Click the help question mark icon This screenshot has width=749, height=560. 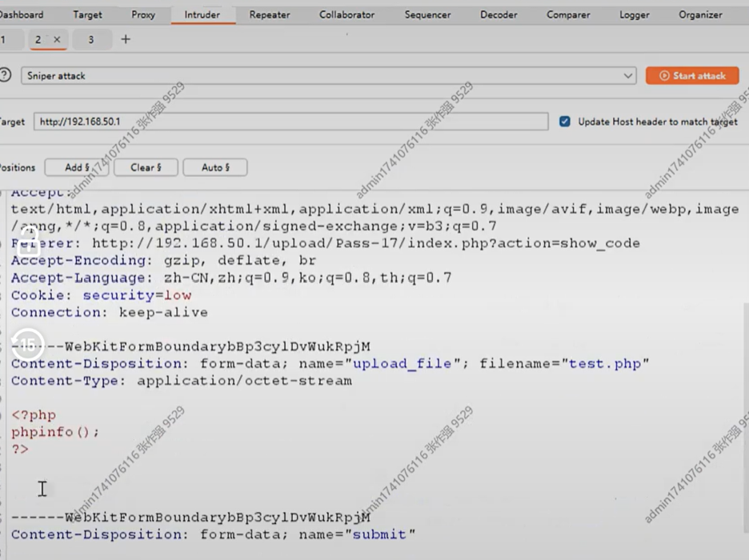point(5,75)
